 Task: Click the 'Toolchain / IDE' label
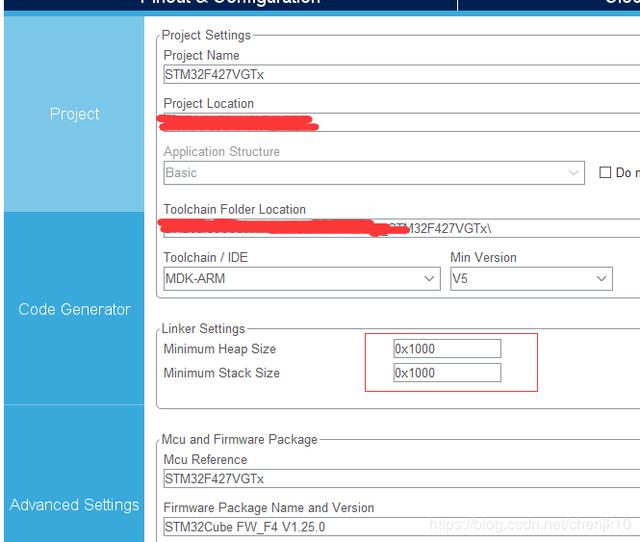pyautogui.click(x=206, y=257)
